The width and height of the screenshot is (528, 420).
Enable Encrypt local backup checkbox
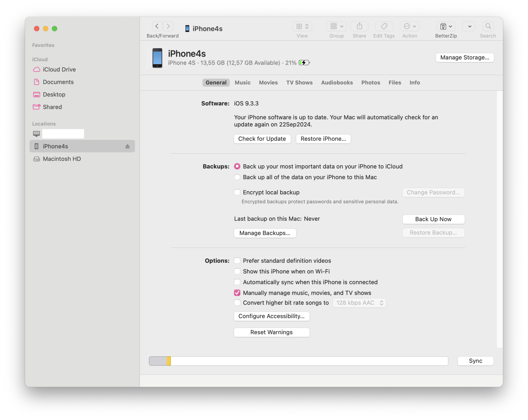tap(237, 192)
